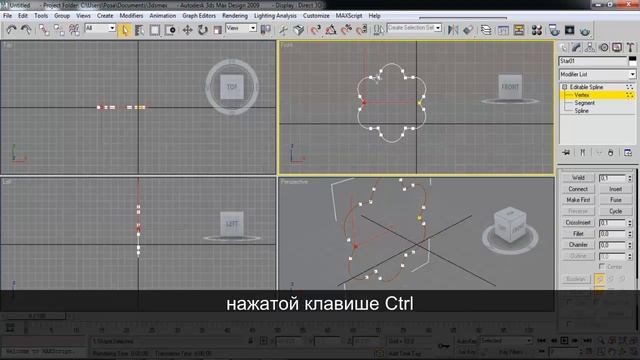Activate the Select and Scale tool

pyautogui.click(x=217, y=30)
